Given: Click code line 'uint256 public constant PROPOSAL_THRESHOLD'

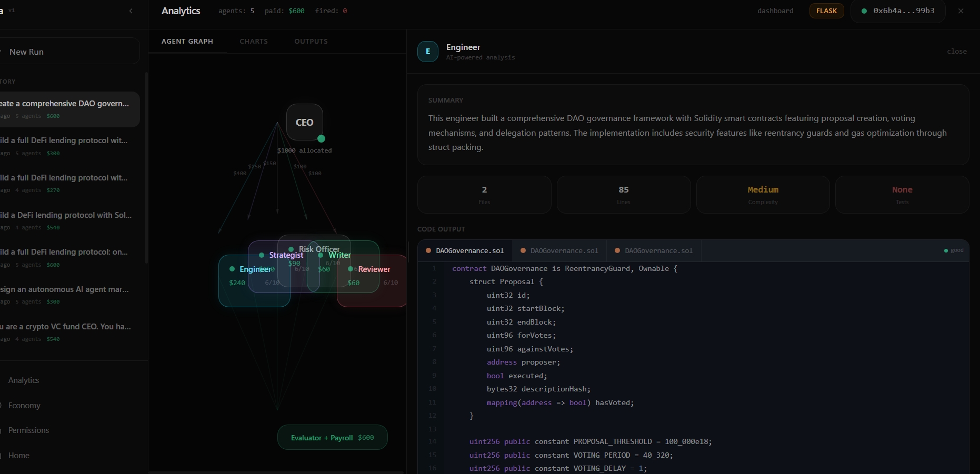Looking at the screenshot, I should [591, 442].
